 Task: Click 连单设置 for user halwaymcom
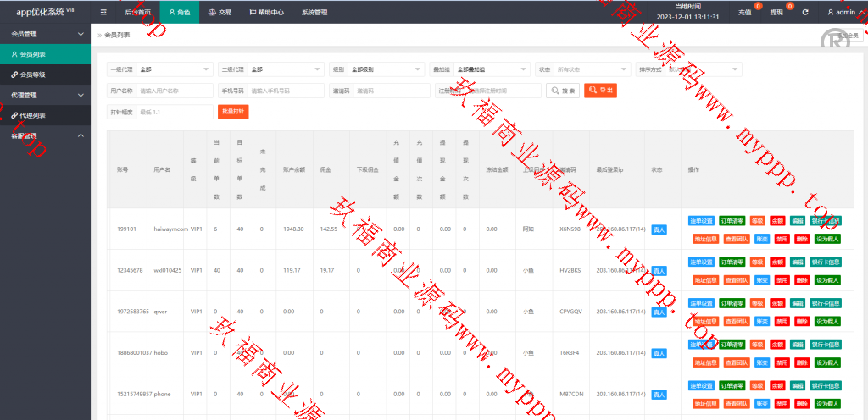coord(700,221)
